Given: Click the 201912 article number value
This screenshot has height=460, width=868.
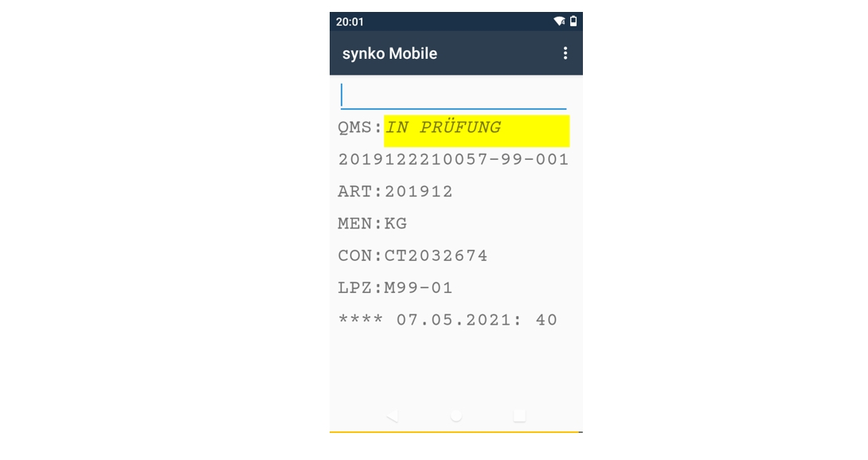Looking at the screenshot, I should [419, 192].
